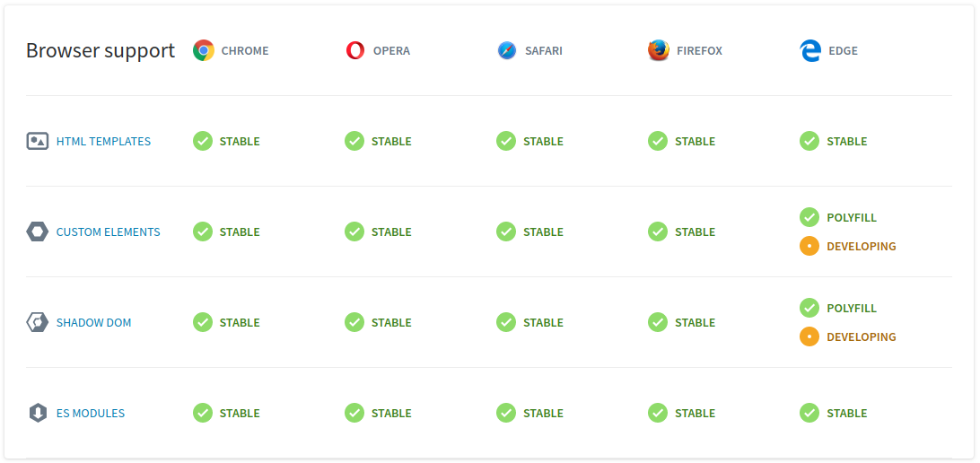This screenshot has height=463, width=980.
Task: Click orange Developing dot for Custom Elements in Edge
Action: tap(809, 246)
